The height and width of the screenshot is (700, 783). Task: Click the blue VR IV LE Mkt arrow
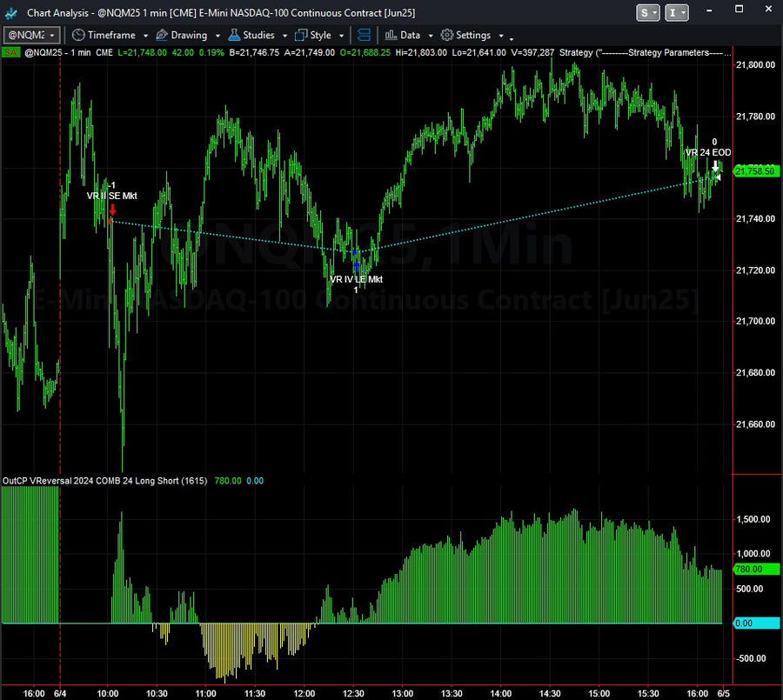coord(356,267)
